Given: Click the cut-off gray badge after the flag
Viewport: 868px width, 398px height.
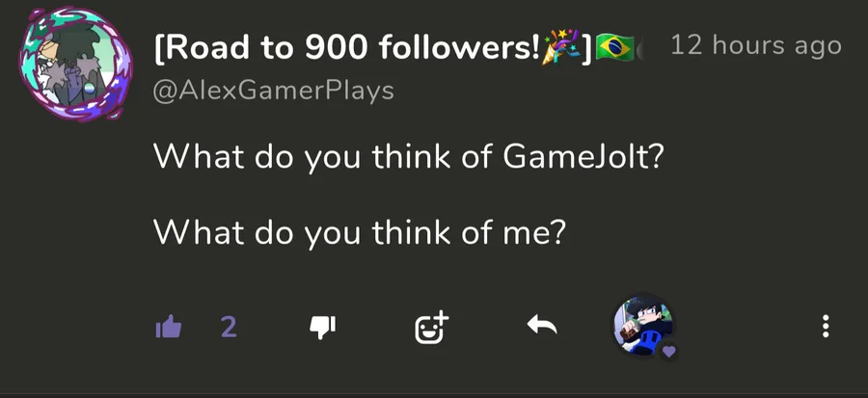Looking at the screenshot, I should click(640, 48).
